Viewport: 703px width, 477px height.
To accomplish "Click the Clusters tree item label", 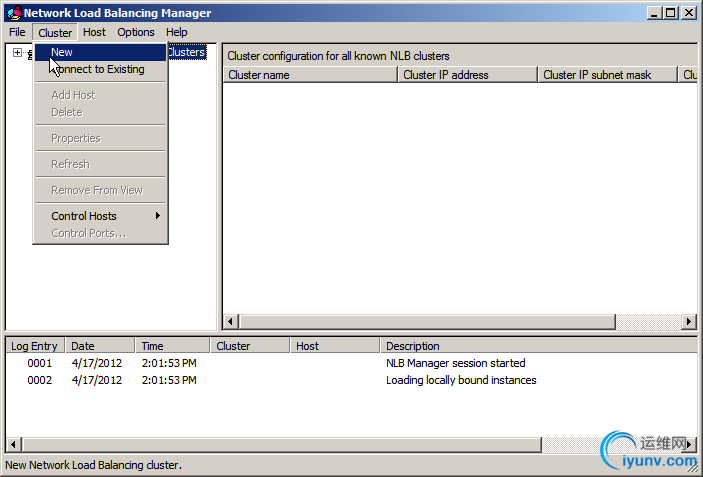I will 187,52.
